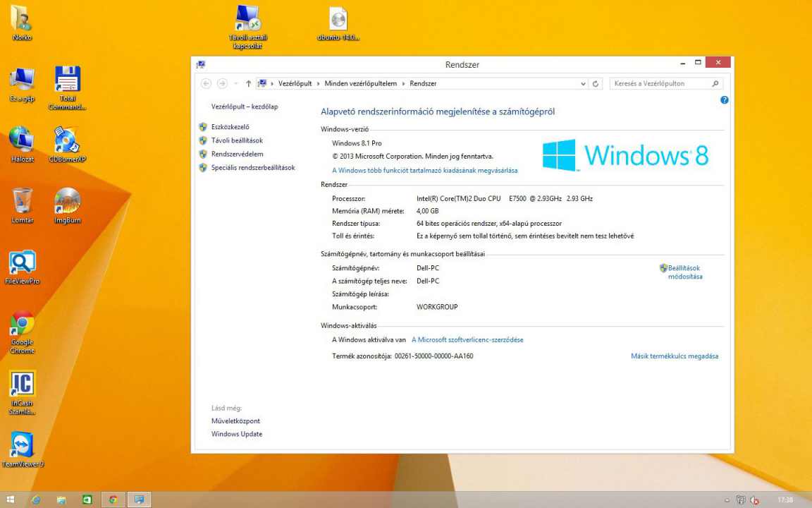
Task: Launch the FileViewPro desktop shortcut
Action: 23,267
